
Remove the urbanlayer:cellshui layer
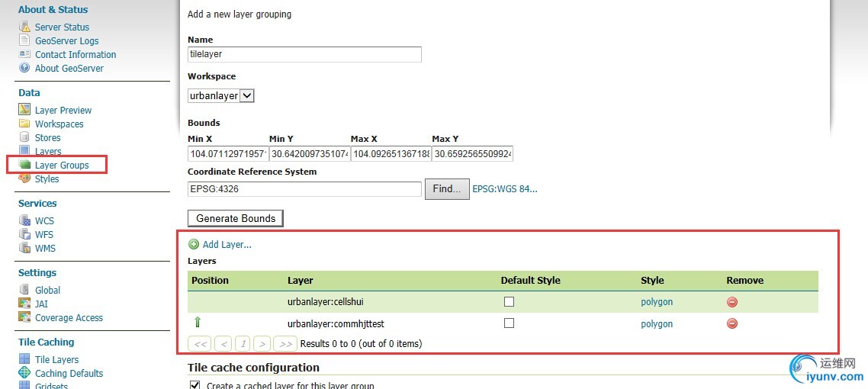(x=732, y=302)
